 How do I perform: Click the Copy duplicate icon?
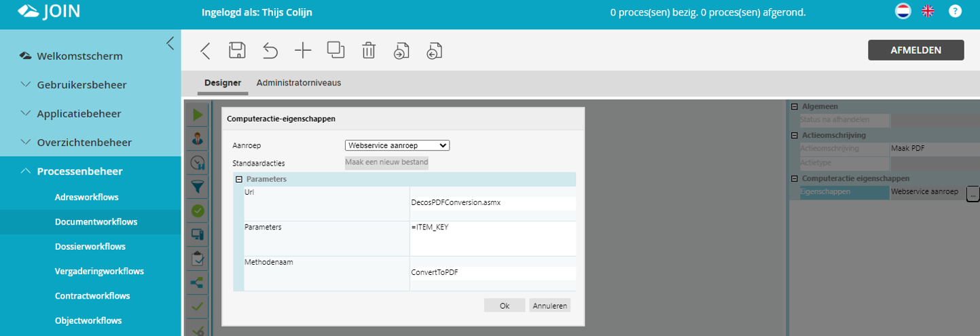pyautogui.click(x=335, y=50)
